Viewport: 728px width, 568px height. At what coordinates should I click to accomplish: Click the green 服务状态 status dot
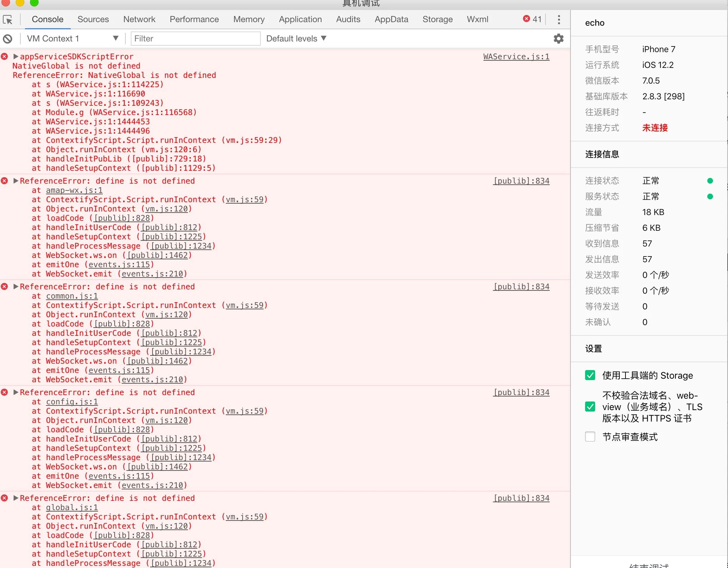tap(710, 196)
